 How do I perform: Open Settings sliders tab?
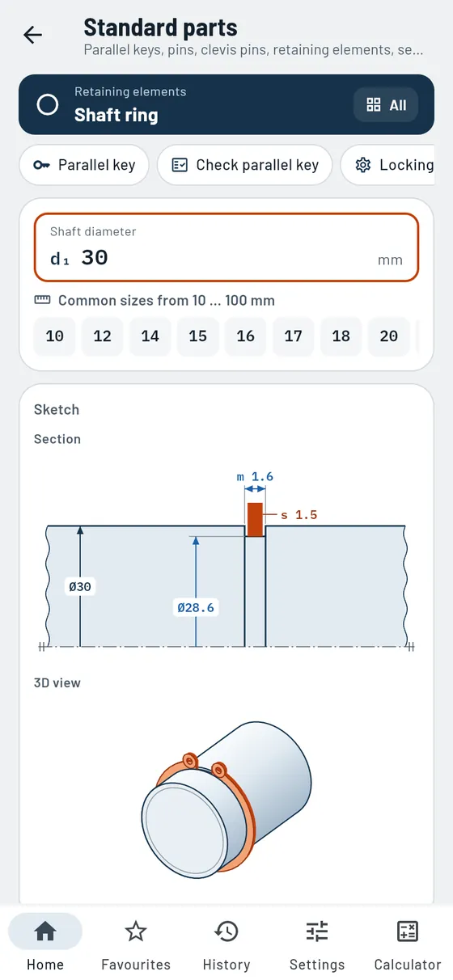point(317,944)
